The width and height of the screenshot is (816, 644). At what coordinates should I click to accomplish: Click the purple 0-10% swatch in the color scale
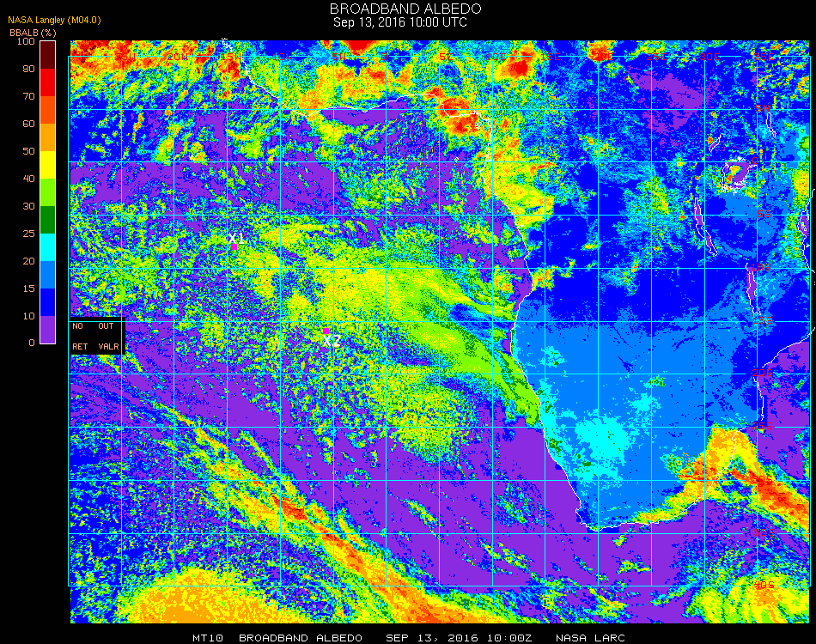coord(47,330)
